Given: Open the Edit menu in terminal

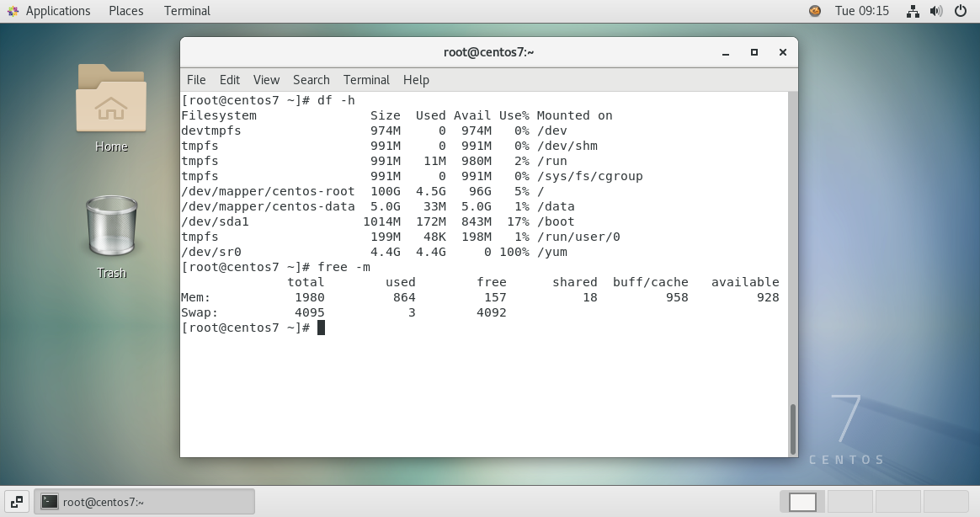Looking at the screenshot, I should (x=229, y=79).
